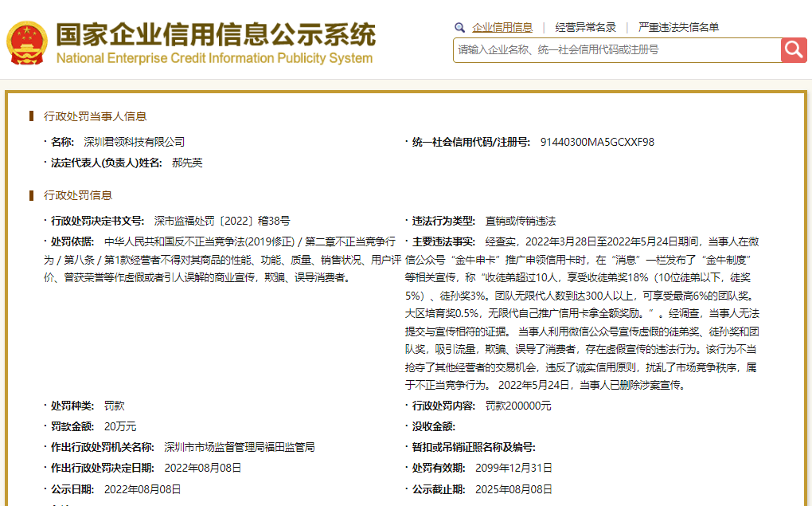Click the company name 深圳君领科技有限公司
Screen dimensions: 812x506
(134, 142)
